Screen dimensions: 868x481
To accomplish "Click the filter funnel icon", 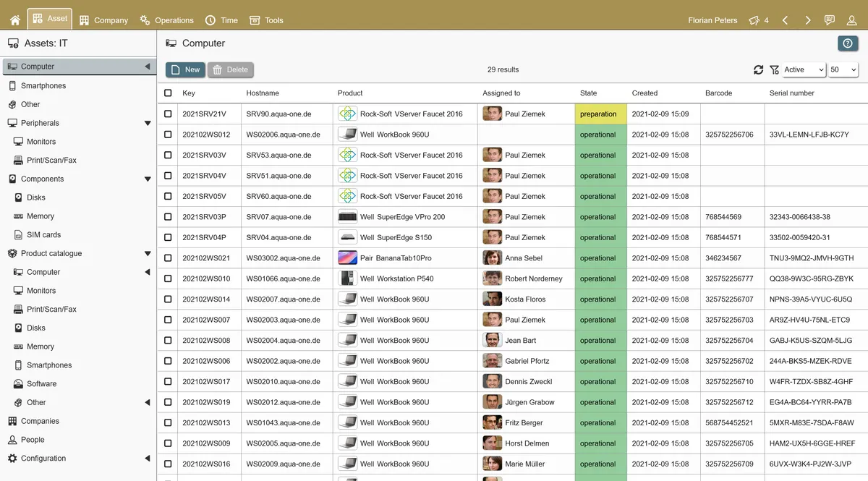I will (774, 69).
